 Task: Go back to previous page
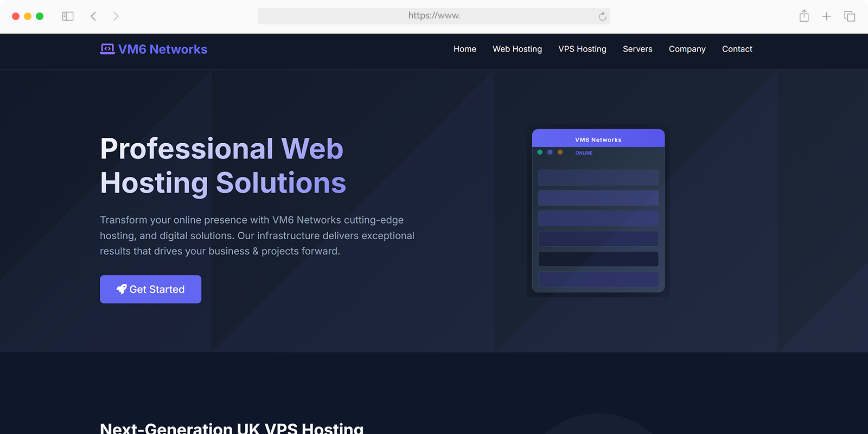pyautogui.click(x=93, y=16)
